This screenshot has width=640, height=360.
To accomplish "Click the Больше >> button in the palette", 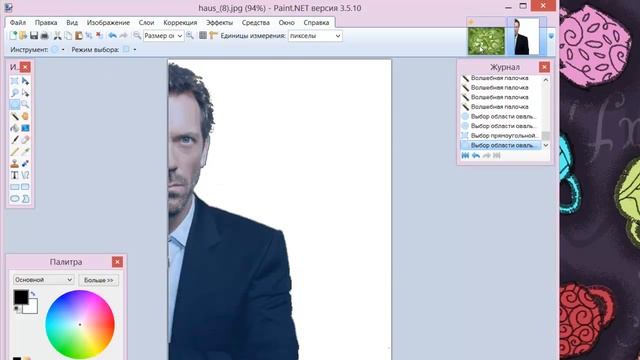I will coord(99,280).
